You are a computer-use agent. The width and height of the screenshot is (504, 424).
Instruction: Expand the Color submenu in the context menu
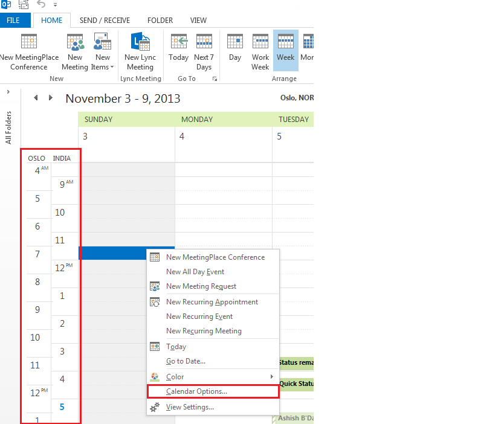tap(175, 376)
